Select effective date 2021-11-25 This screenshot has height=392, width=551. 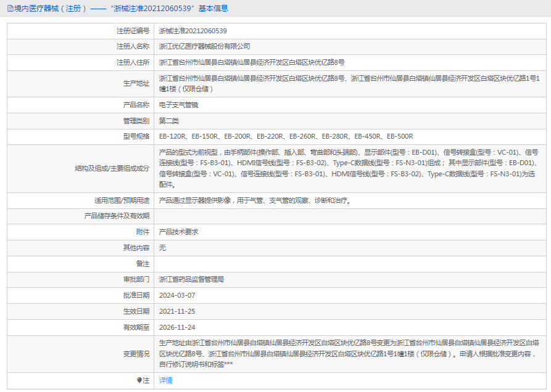click(177, 311)
